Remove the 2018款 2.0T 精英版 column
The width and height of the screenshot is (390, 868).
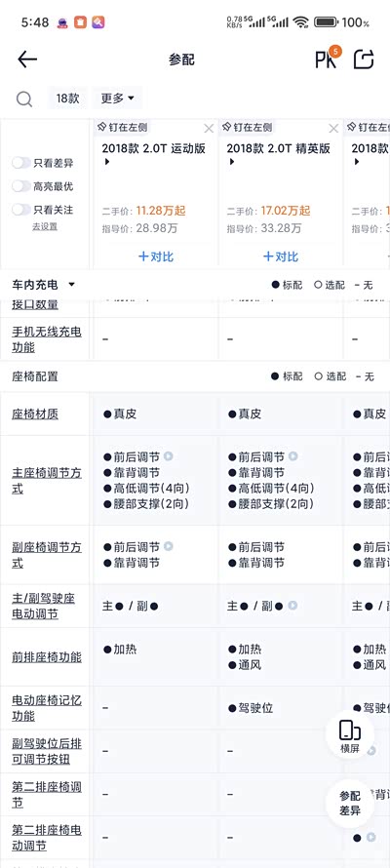click(333, 129)
